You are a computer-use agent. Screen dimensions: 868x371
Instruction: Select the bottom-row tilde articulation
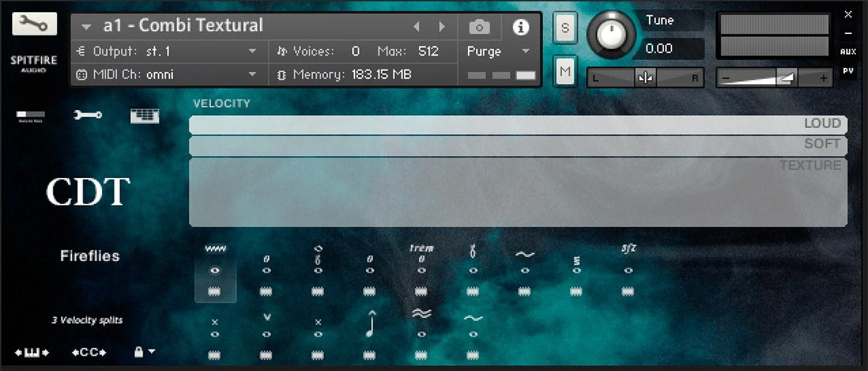[473, 325]
